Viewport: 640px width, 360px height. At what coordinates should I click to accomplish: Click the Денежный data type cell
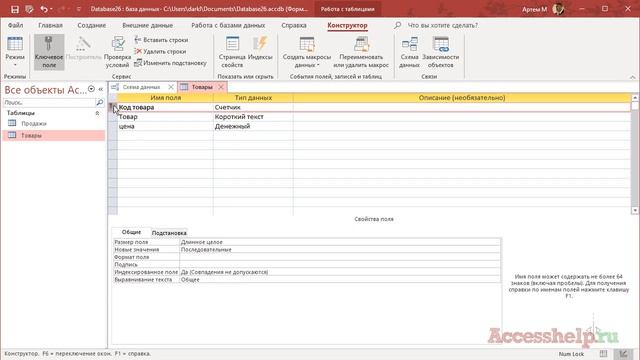(x=253, y=126)
